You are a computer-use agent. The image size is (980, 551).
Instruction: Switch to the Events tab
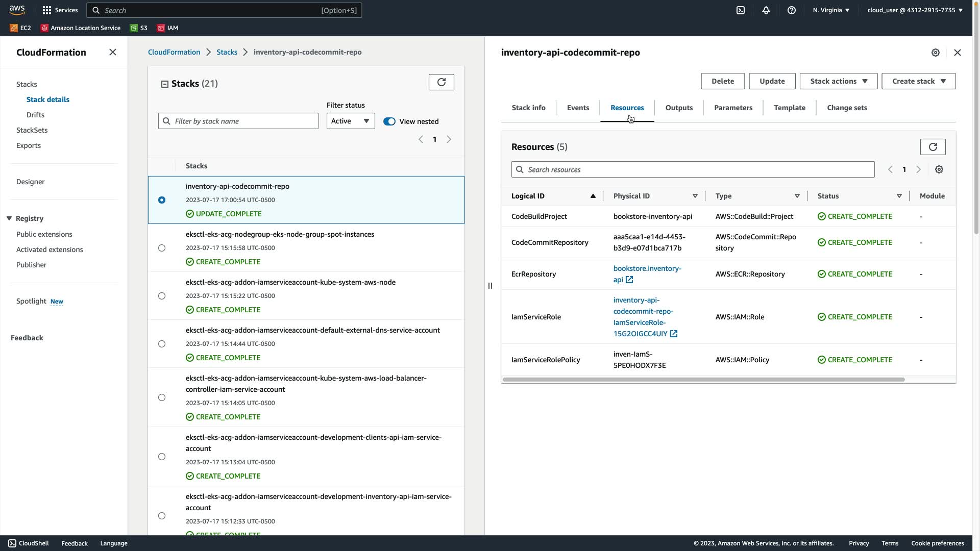click(578, 108)
